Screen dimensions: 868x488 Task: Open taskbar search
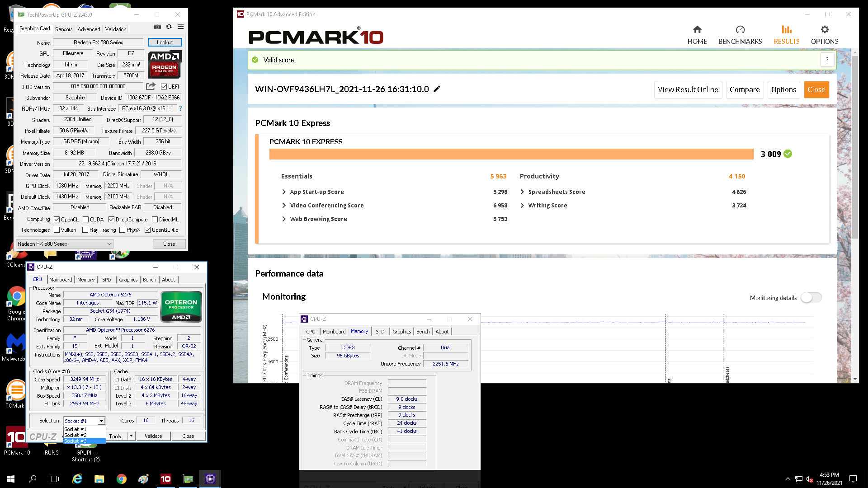33,479
